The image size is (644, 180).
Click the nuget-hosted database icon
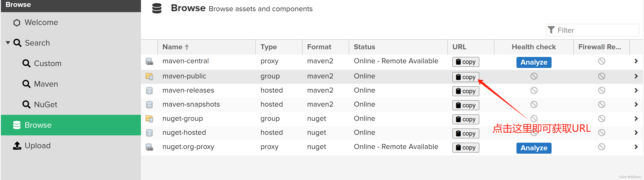pos(149,133)
